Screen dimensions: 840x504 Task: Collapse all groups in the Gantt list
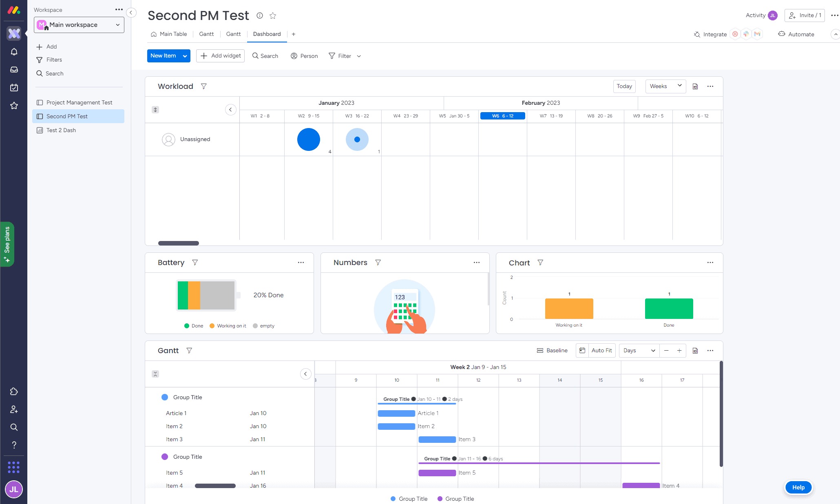coord(155,374)
